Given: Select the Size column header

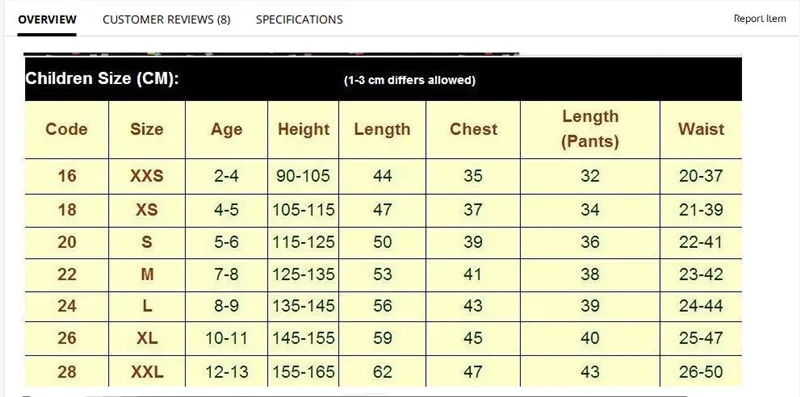Looking at the screenshot, I should pyautogui.click(x=146, y=129).
